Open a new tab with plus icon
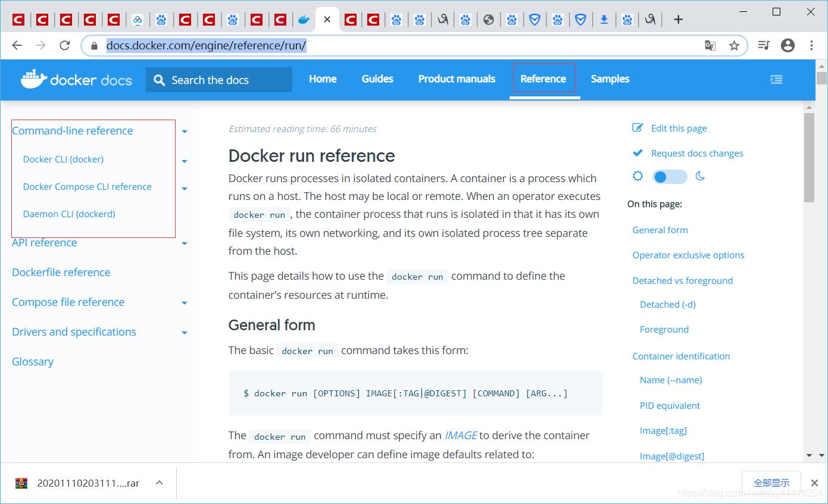Image resolution: width=828 pixels, height=504 pixels. (x=678, y=20)
